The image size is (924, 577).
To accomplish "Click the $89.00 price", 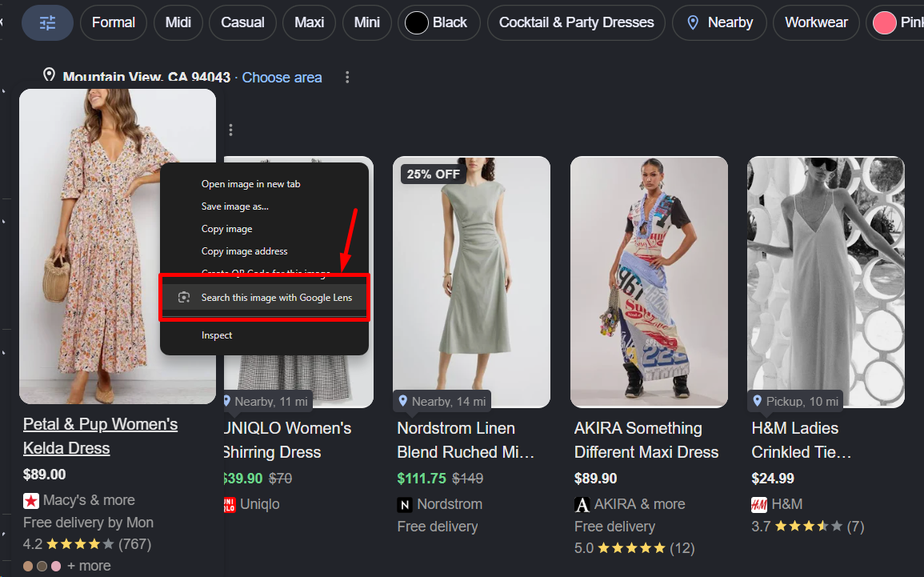I will click(x=44, y=475).
